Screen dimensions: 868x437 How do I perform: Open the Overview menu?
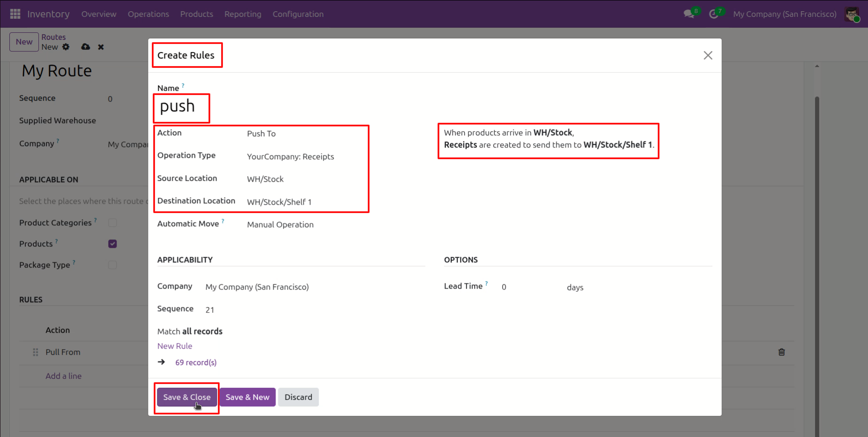[99, 14]
